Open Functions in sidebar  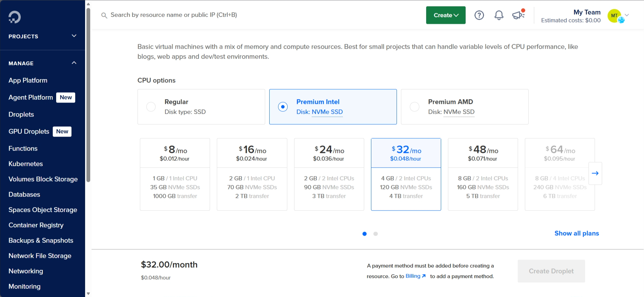pyautogui.click(x=23, y=148)
